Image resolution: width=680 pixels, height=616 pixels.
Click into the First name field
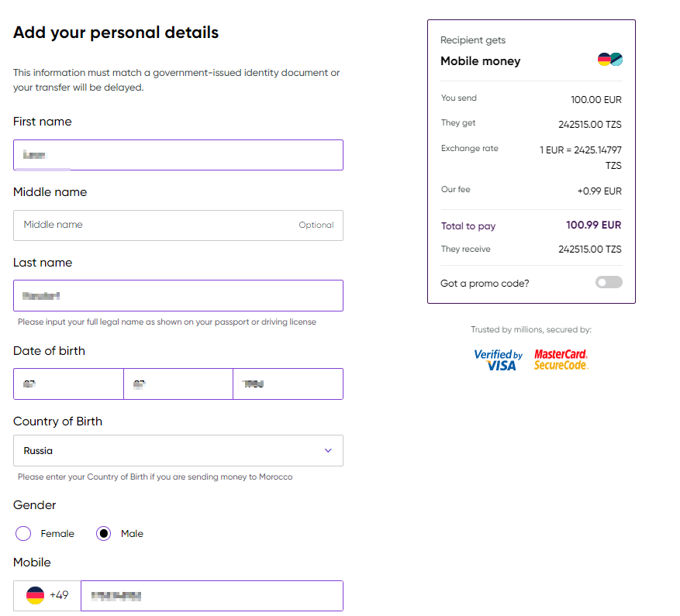[178, 155]
